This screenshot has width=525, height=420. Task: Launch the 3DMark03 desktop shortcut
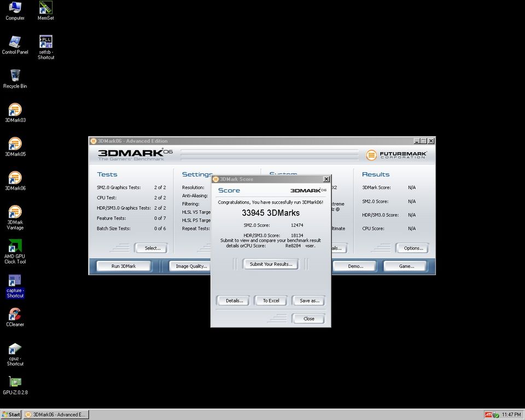[x=15, y=113]
